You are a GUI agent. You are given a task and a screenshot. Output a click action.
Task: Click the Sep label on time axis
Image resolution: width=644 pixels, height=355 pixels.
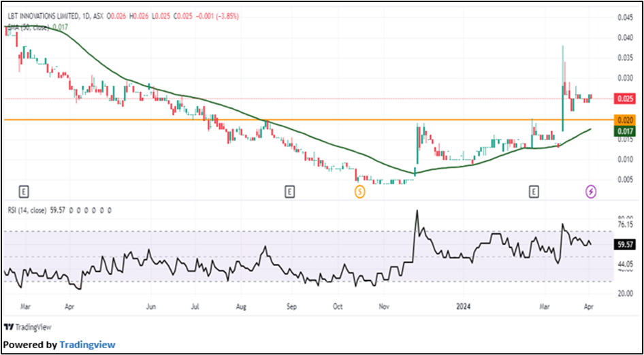pyautogui.click(x=291, y=306)
